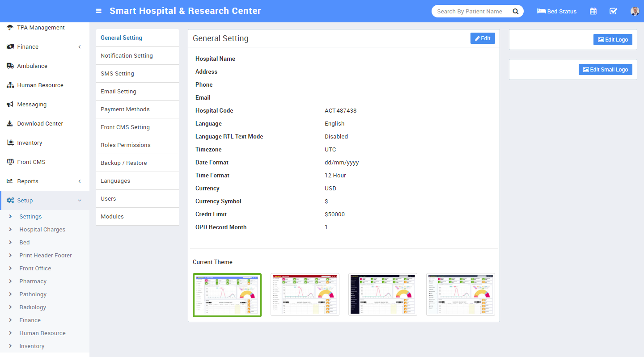Click the Search By Patient Name field
The image size is (644, 357).
coord(470,11)
